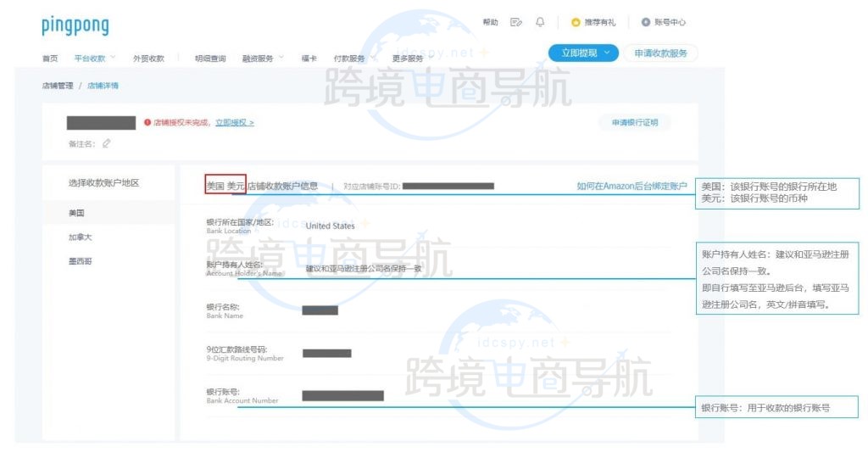868x458 pixels.
Task: Open 如何在Amazon后台绑定账户 help link
Action: click(632, 186)
